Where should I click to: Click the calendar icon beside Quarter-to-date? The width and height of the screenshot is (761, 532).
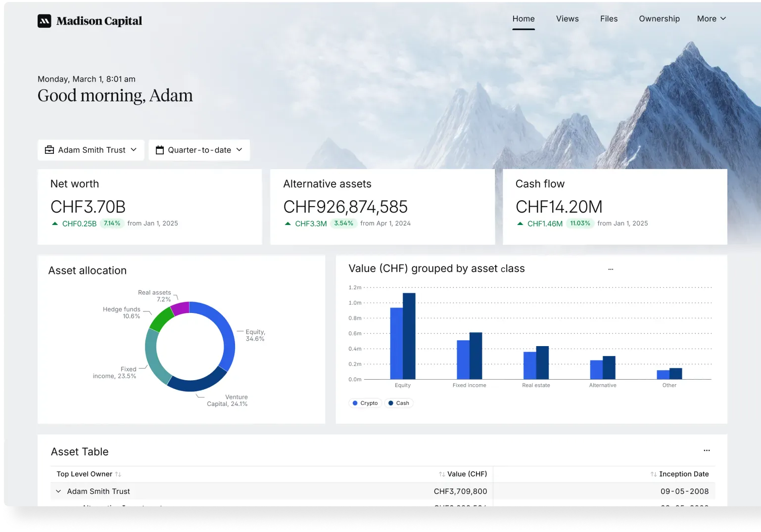click(x=160, y=150)
